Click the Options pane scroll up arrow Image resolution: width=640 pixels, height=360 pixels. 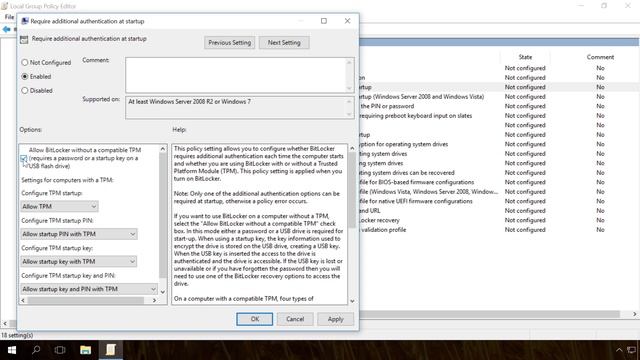[x=163, y=149]
